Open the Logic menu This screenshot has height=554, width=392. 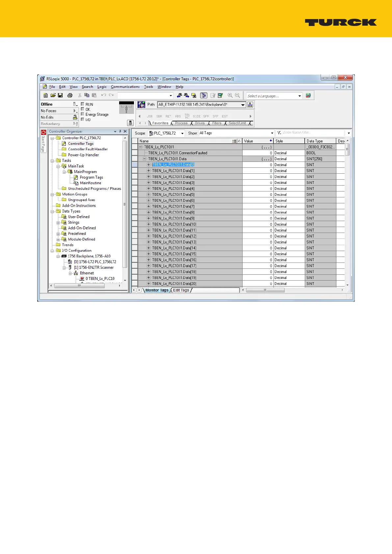(x=102, y=87)
